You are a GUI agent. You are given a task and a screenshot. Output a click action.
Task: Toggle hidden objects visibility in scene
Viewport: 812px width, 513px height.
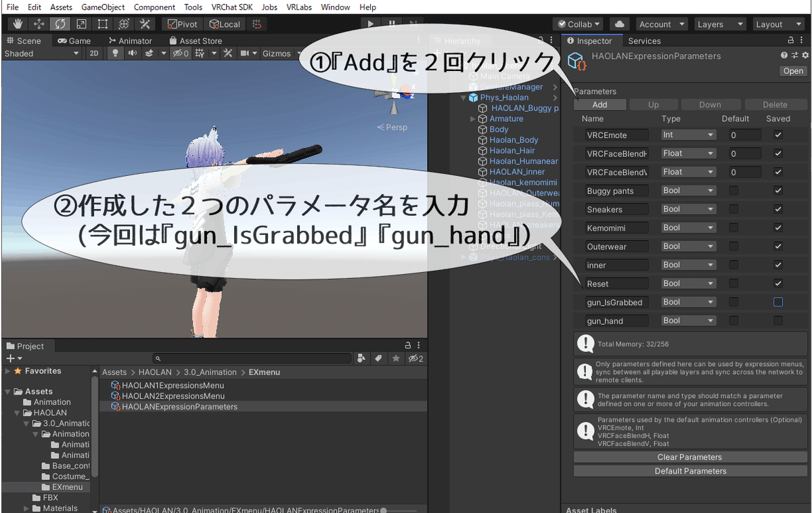181,53
